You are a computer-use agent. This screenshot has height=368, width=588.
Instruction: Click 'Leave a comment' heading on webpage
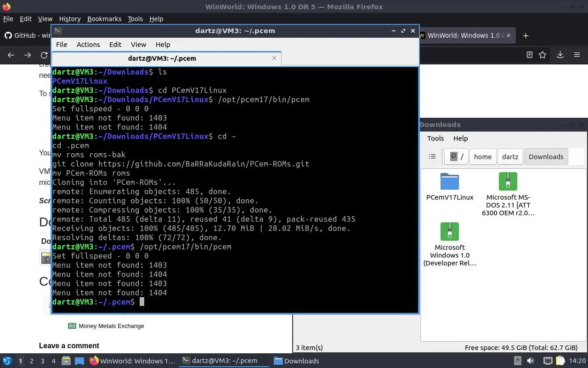pos(69,345)
